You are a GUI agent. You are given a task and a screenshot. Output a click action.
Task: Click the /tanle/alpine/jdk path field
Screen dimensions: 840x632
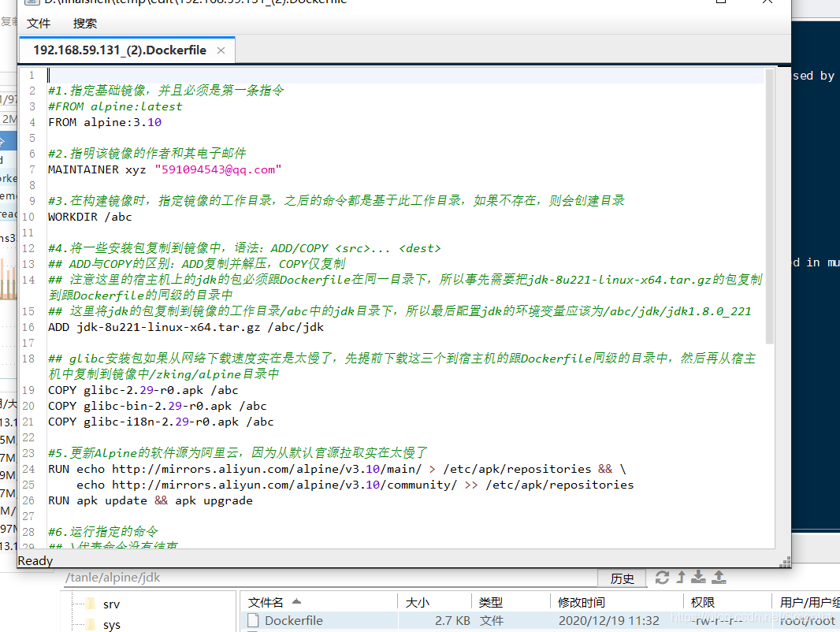pyautogui.click(x=330, y=578)
